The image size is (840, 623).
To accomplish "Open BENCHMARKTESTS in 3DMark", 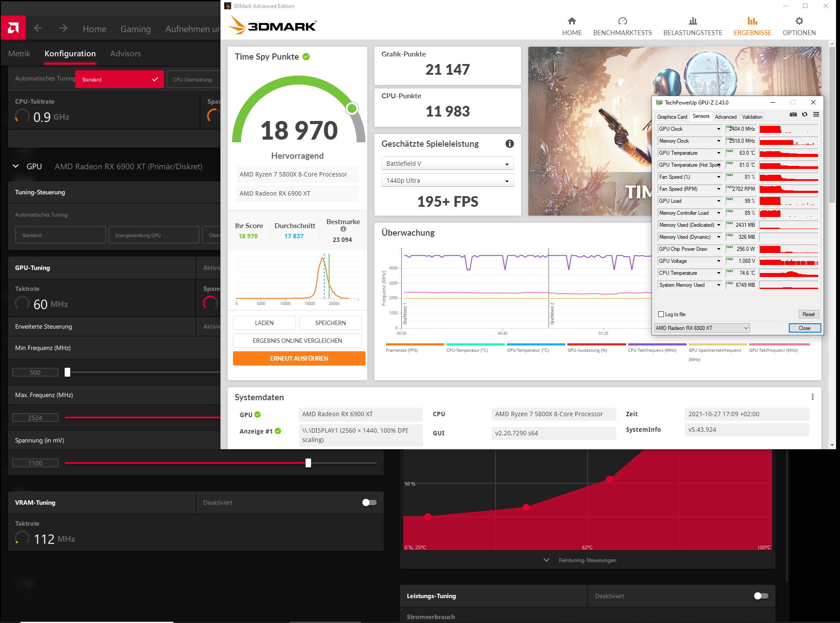I will (623, 26).
